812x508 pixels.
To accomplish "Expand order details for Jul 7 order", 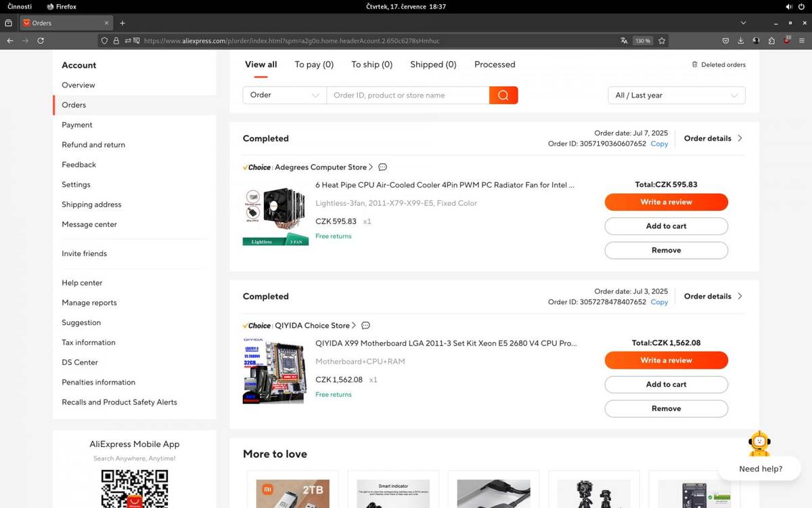I will [713, 138].
